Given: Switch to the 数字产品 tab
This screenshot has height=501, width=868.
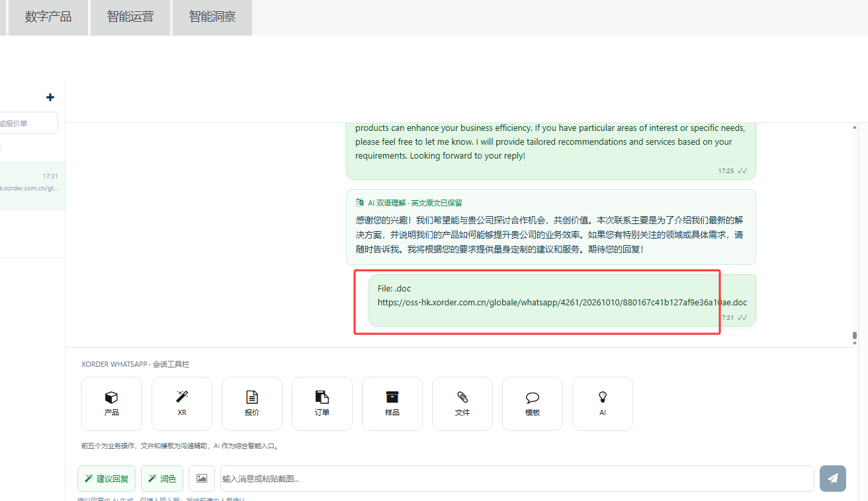Looking at the screenshot, I should point(48,17).
